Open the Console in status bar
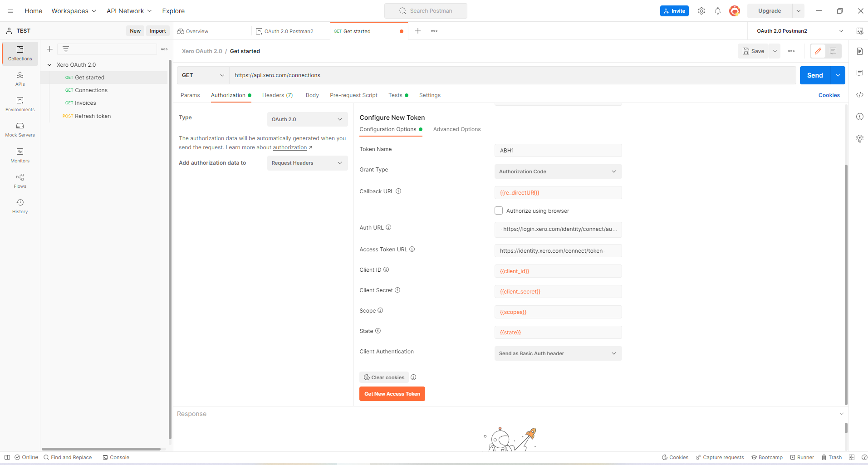The height and width of the screenshot is (465, 868). click(116, 457)
